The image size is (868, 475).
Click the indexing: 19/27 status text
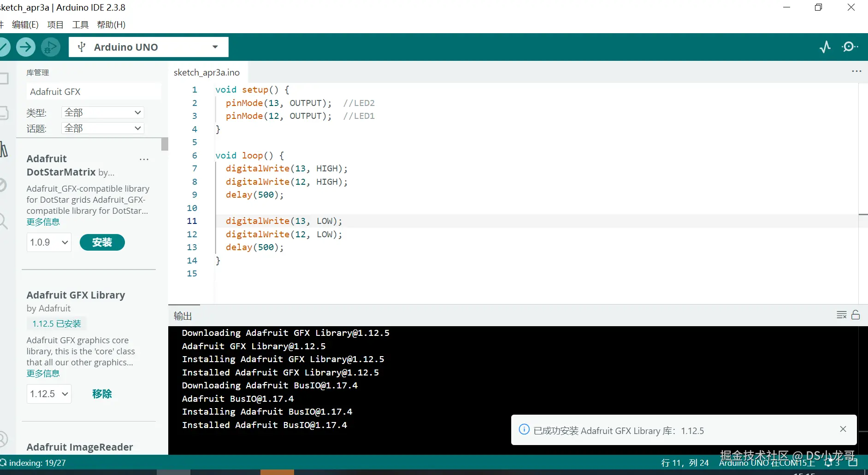37,463
